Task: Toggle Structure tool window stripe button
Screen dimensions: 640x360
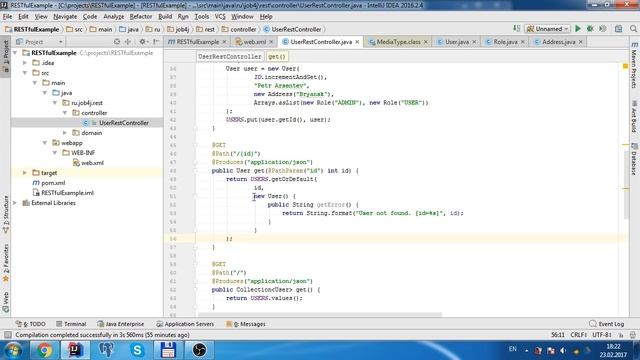Action: (6, 215)
